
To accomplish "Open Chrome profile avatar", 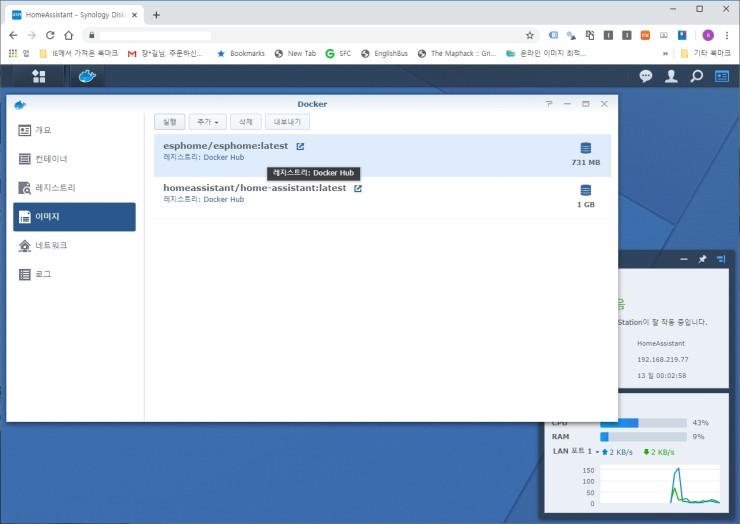I will click(708, 35).
